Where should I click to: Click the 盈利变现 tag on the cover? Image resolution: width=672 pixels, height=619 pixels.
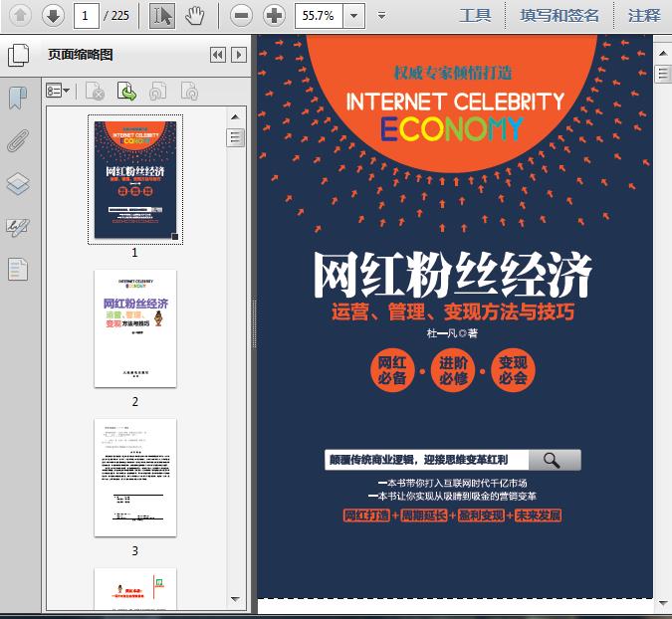pyautogui.click(x=481, y=516)
